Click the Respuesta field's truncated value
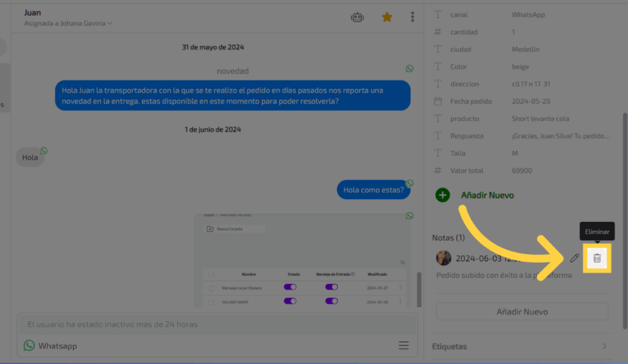 561,136
